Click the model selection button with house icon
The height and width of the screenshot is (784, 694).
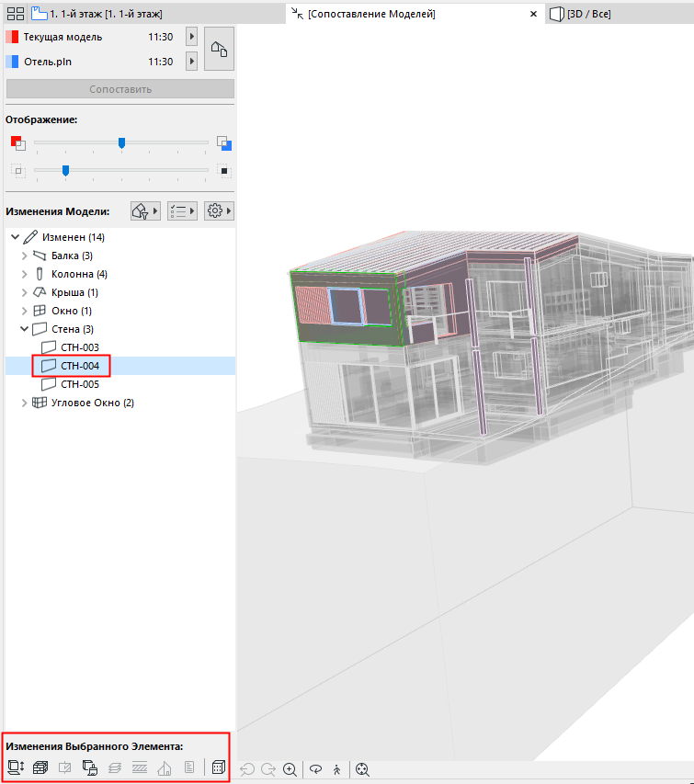coord(219,49)
